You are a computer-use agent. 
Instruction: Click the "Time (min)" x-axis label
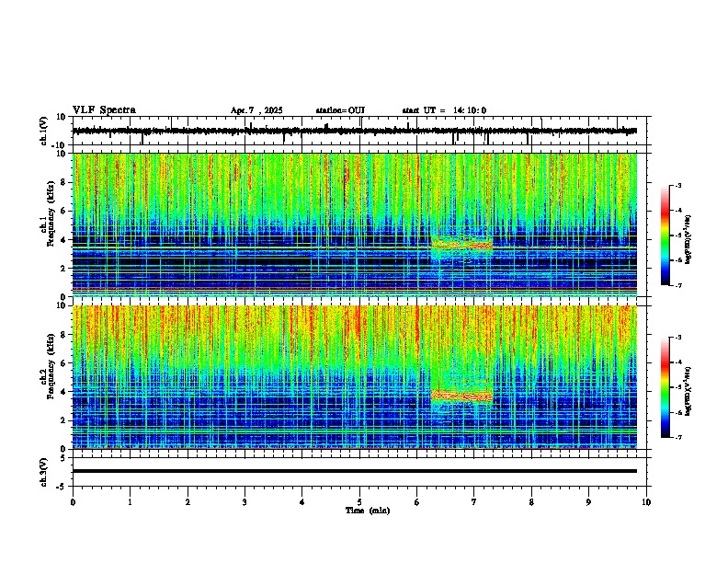[368, 511]
